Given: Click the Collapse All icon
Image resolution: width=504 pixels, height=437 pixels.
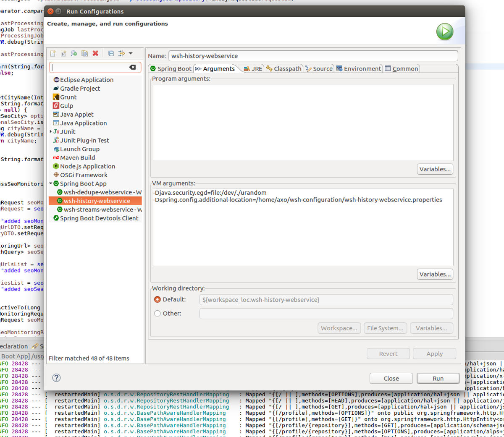Looking at the screenshot, I should pos(111,53).
